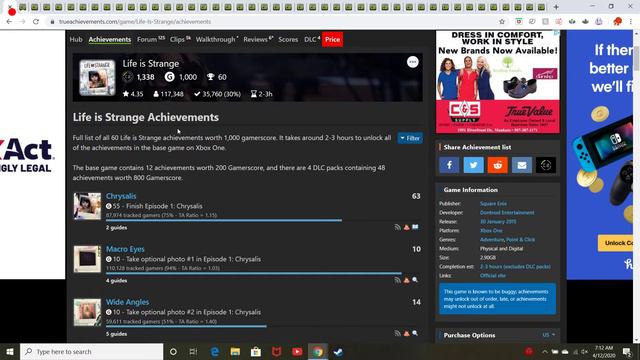
Task: Click the Macro Eyes achievement thumbnail
Action: [x=87, y=259]
